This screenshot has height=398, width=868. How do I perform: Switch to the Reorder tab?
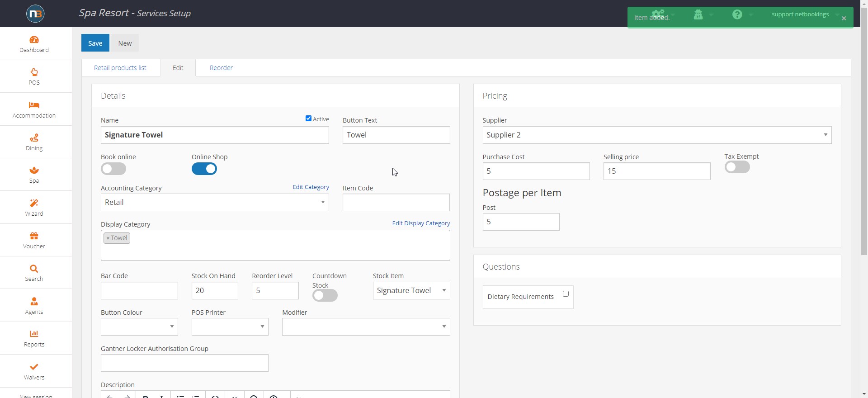pyautogui.click(x=221, y=68)
